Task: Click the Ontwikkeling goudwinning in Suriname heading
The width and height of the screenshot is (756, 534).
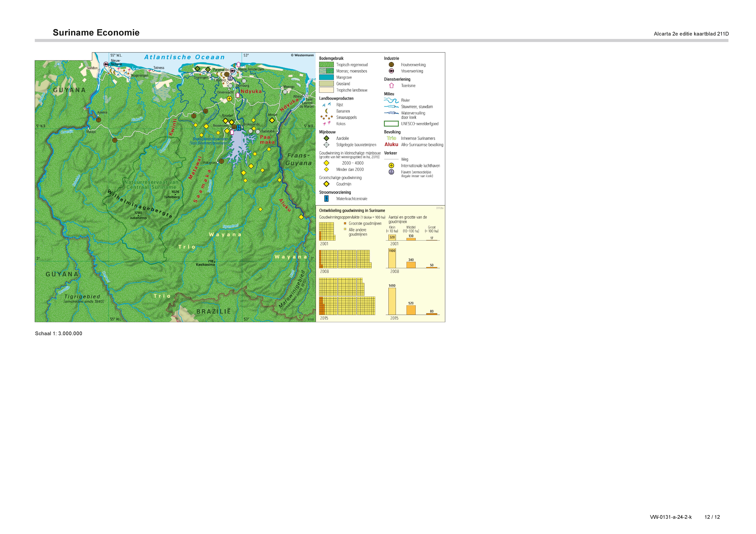Action: pyautogui.click(x=352, y=211)
